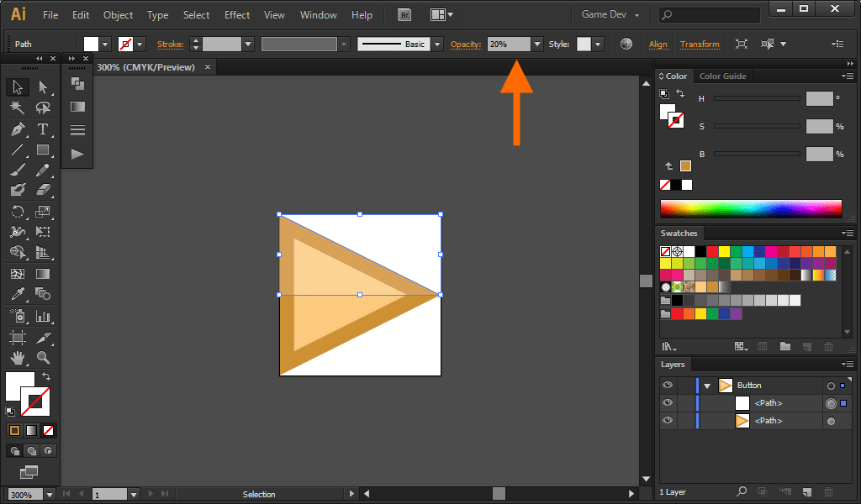
Task: Toggle visibility of the bottom Path layer
Action: click(667, 420)
